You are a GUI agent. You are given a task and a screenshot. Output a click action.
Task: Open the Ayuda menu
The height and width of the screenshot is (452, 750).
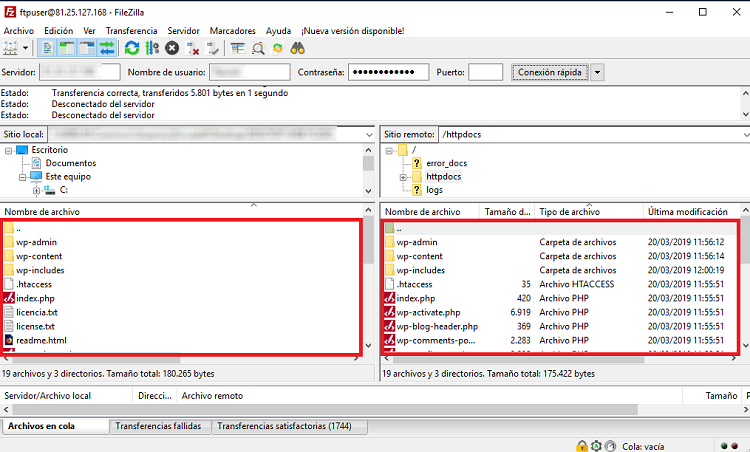point(278,31)
